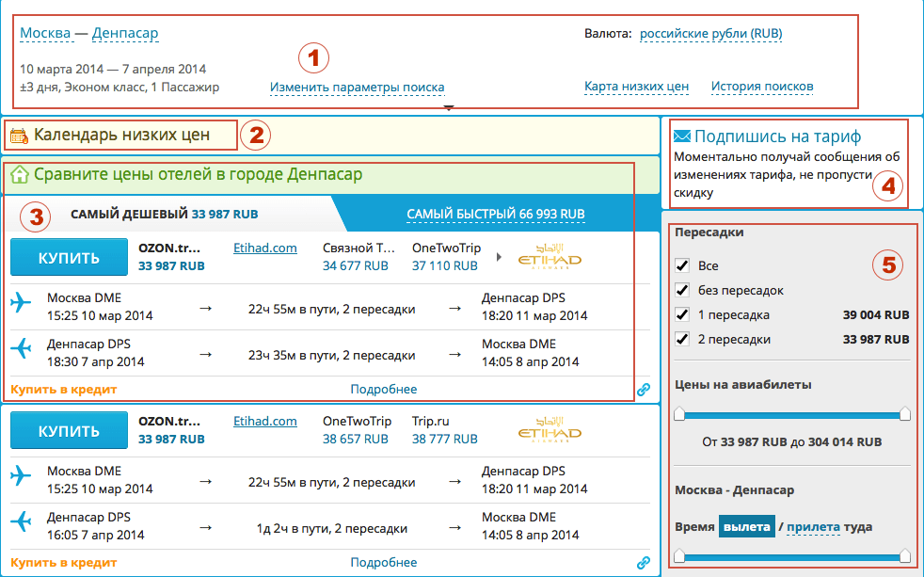The width and height of the screenshot is (924, 577).
Task: Click the chain link icon in first result
Action: pos(644,389)
